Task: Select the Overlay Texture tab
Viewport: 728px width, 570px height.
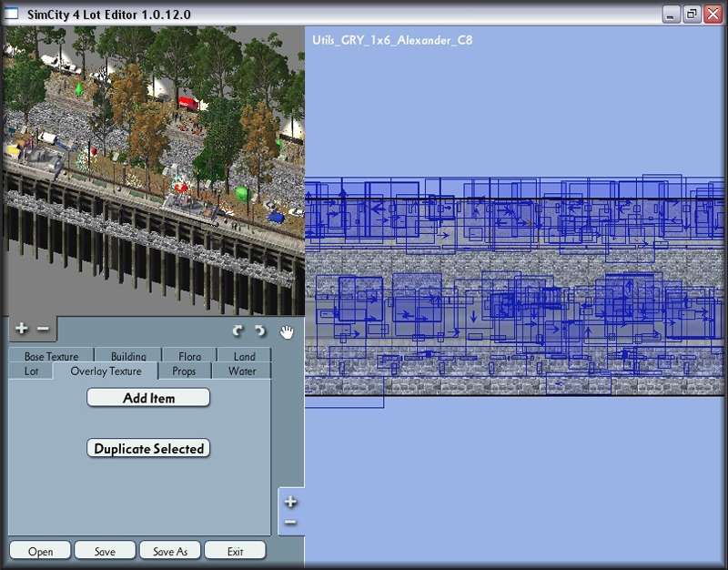Action: [106, 372]
